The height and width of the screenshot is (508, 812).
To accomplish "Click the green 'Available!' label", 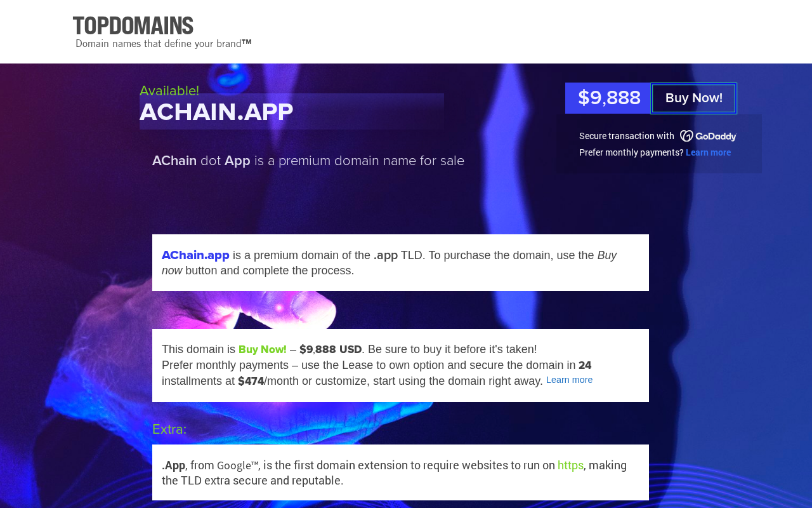I will [x=169, y=91].
